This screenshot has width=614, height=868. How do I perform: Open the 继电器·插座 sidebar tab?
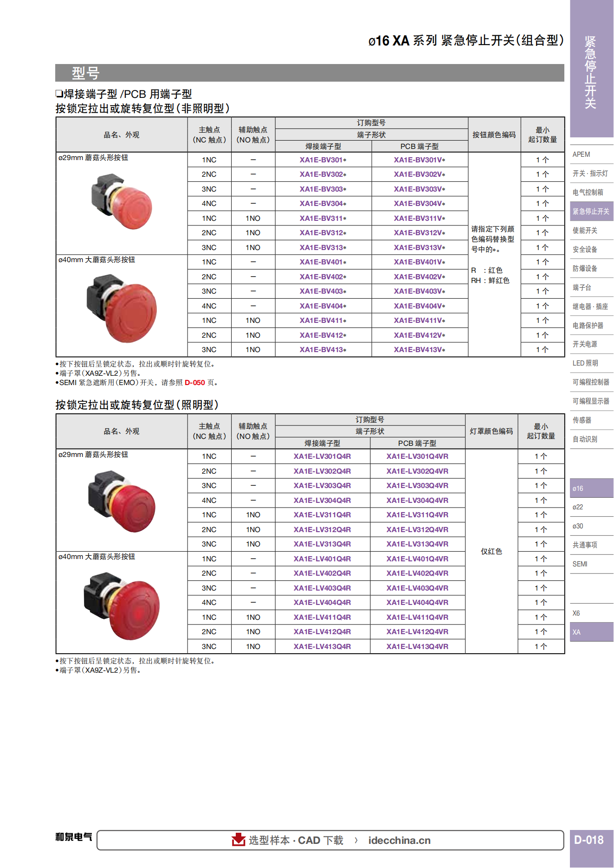click(x=592, y=307)
